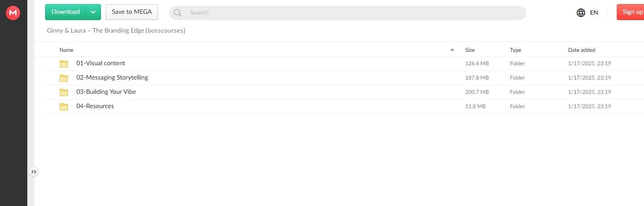Select the 04-Resources folder row
644x206 pixels.
pyautogui.click(x=344, y=106)
